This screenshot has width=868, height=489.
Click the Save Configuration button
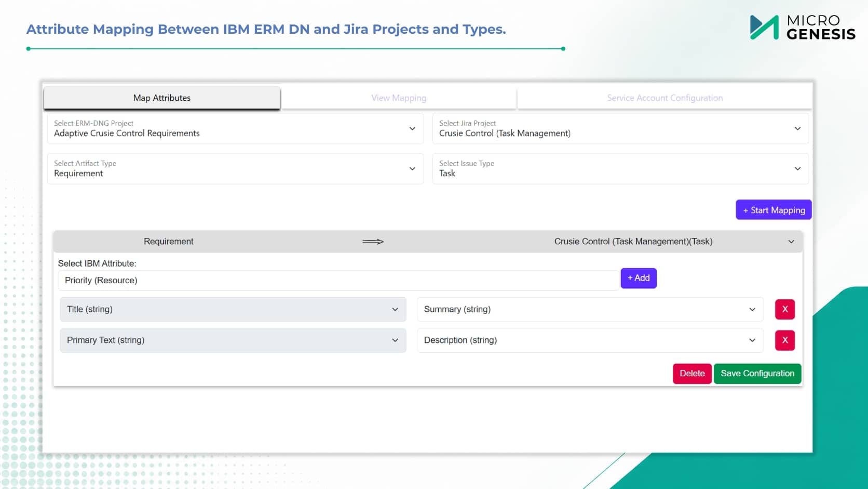coord(757,374)
